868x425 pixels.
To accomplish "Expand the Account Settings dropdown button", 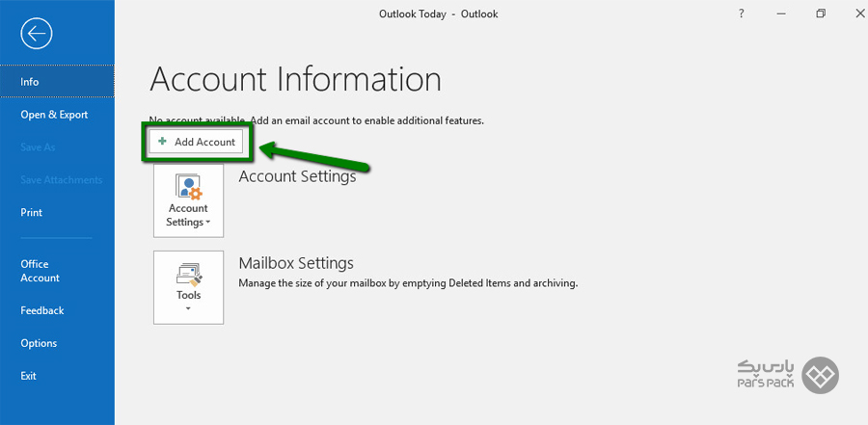I will point(189,200).
